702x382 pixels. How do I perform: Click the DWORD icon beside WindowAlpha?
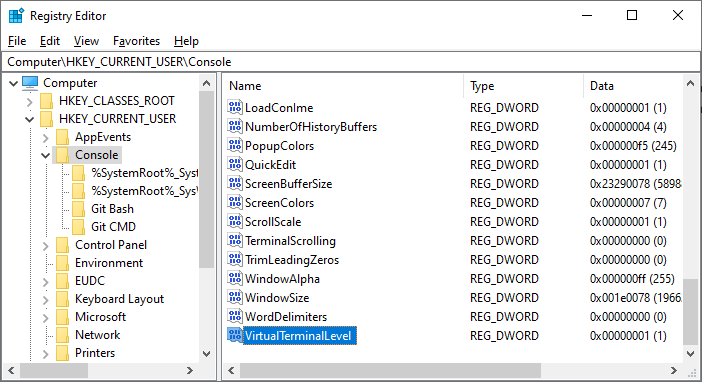[235, 279]
